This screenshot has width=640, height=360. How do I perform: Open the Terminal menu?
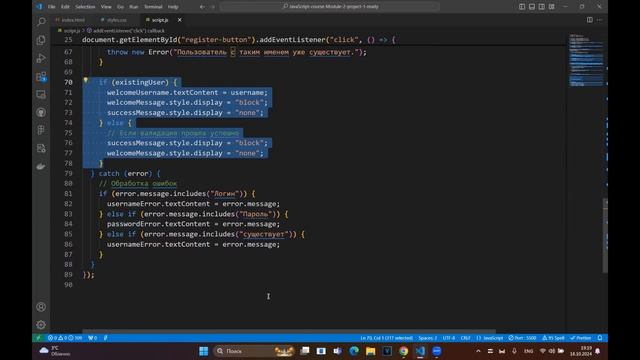tap(153, 7)
